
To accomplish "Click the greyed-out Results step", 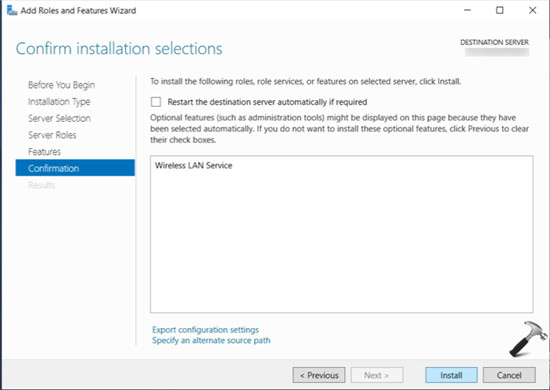I will point(41,185).
